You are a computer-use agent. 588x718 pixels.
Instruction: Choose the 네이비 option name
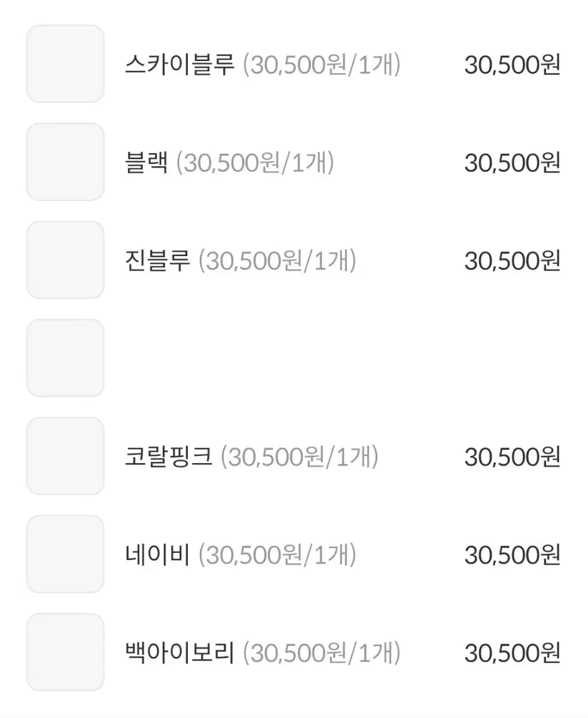click(157, 555)
